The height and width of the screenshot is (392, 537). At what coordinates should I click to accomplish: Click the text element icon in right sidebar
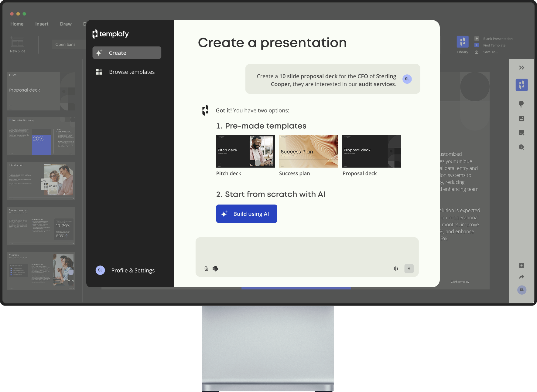click(x=522, y=133)
